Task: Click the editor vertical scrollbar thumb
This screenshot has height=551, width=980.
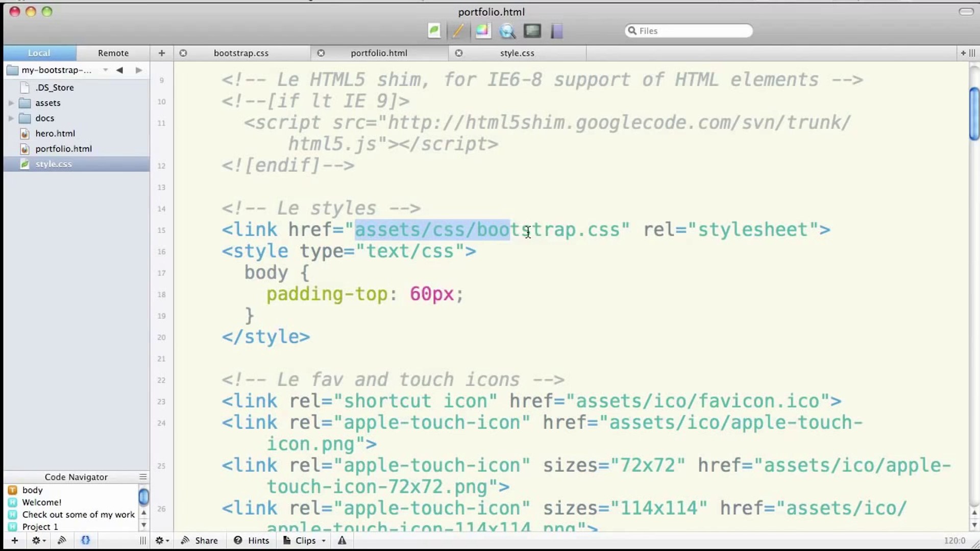Action: tap(974, 113)
